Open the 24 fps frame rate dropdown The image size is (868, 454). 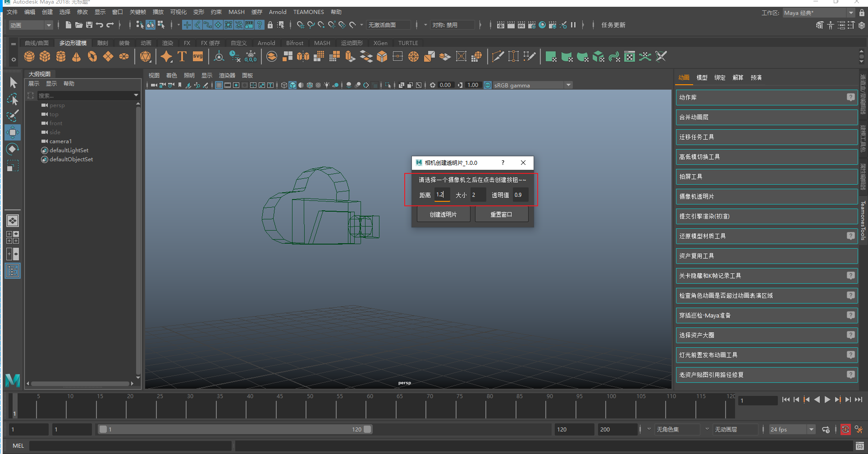click(x=811, y=430)
